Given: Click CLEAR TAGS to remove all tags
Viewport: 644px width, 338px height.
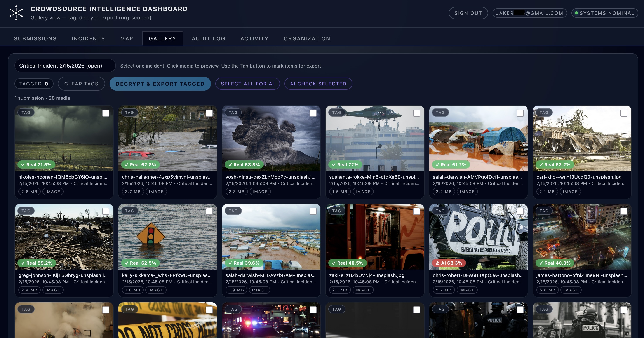Looking at the screenshot, I should (x=81, y=84).
